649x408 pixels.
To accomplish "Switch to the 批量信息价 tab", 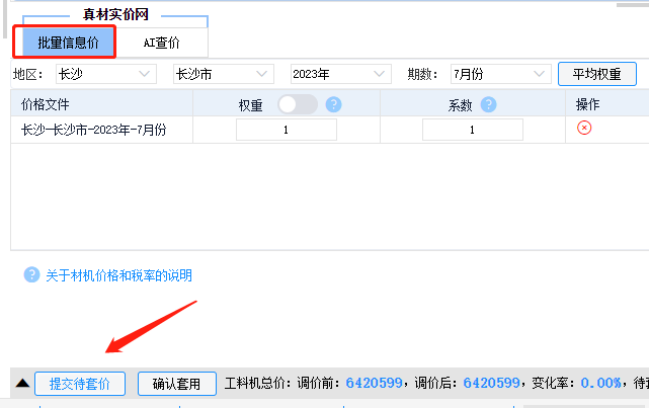I will tap(66, 42).
